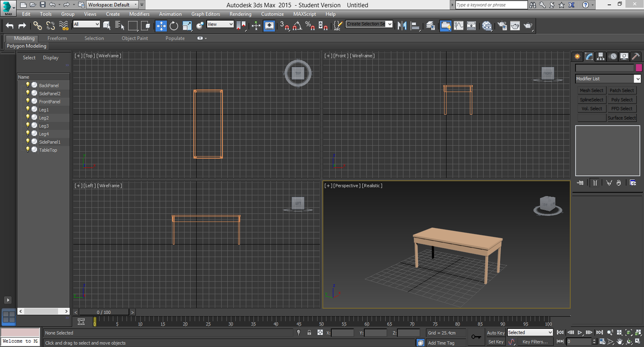Viewport: 644px width, 347px height.
Task: Toggle the Percent Snap button
Action: [310, 25]
